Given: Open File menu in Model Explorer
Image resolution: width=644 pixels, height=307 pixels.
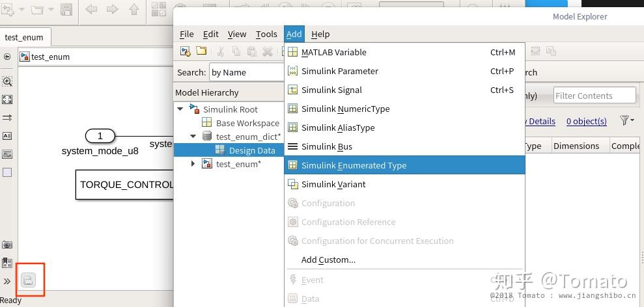Looking at the screenshot, I should pos(186,34).
